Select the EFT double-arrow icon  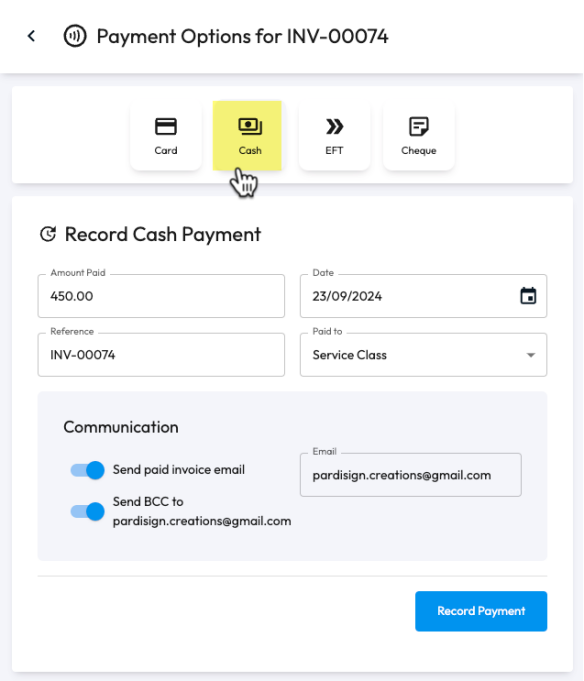coord(334,126)
